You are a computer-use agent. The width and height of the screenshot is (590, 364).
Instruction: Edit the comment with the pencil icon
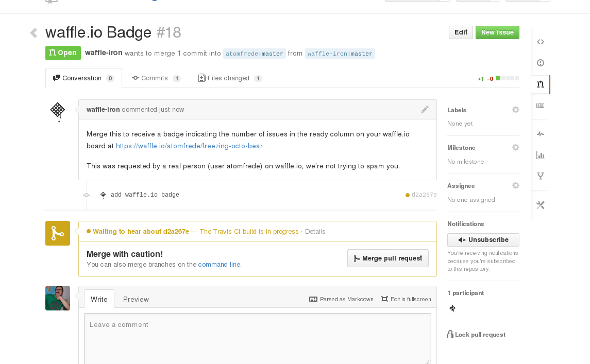point(425,110)
